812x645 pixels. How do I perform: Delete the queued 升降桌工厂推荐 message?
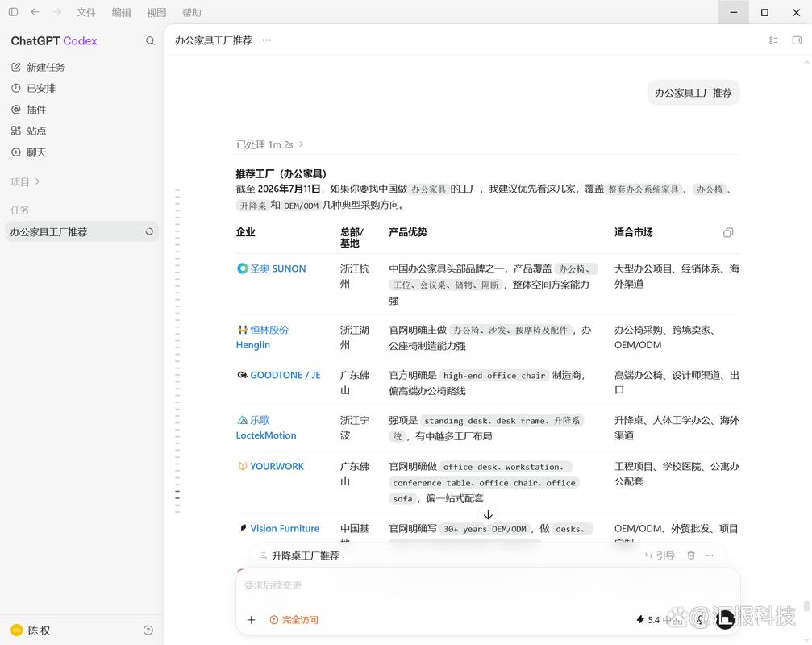tap(691, 556)
